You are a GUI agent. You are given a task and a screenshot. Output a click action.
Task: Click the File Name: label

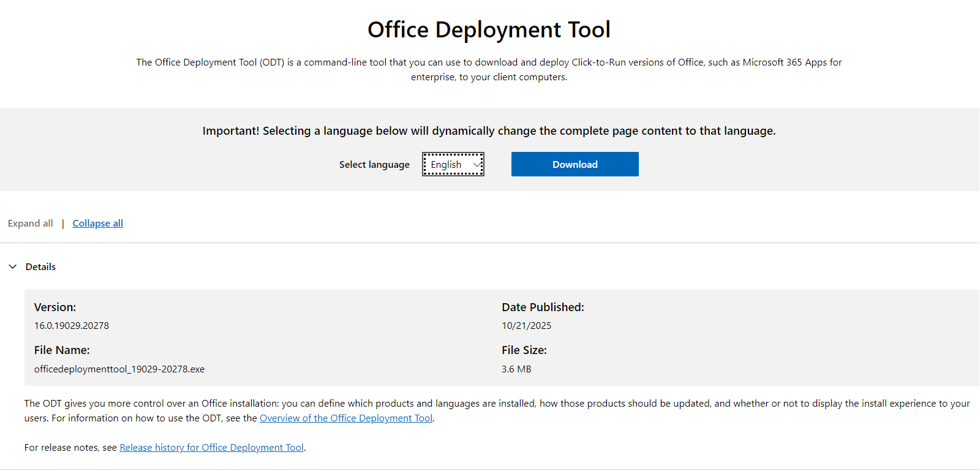[62, 350]
